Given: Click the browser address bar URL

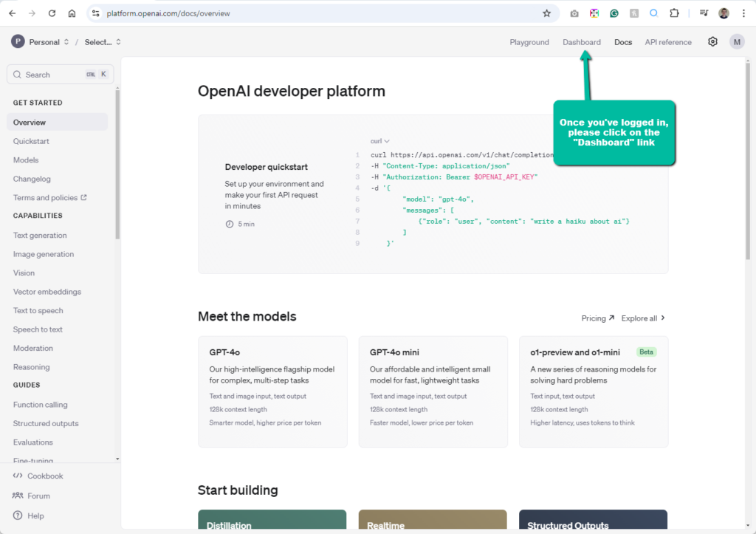Looking at the screenshot, I should (168, 13).
